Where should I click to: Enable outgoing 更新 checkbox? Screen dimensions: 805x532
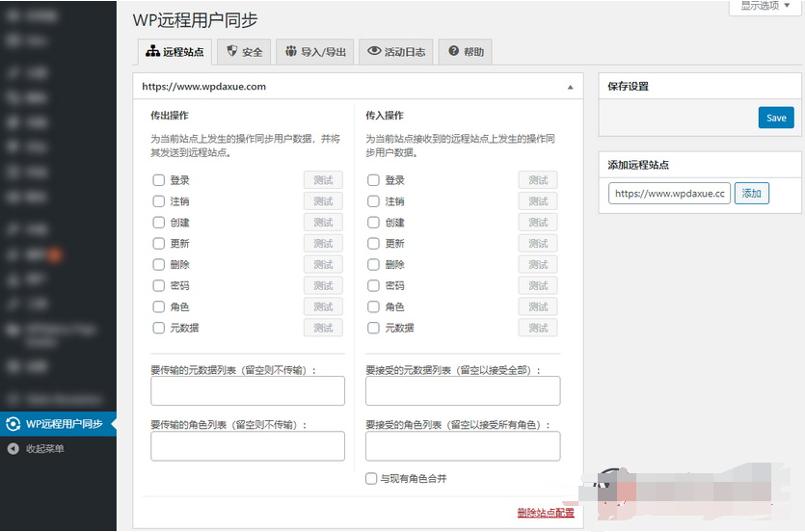pyautogui.click(x=159, y=243)
